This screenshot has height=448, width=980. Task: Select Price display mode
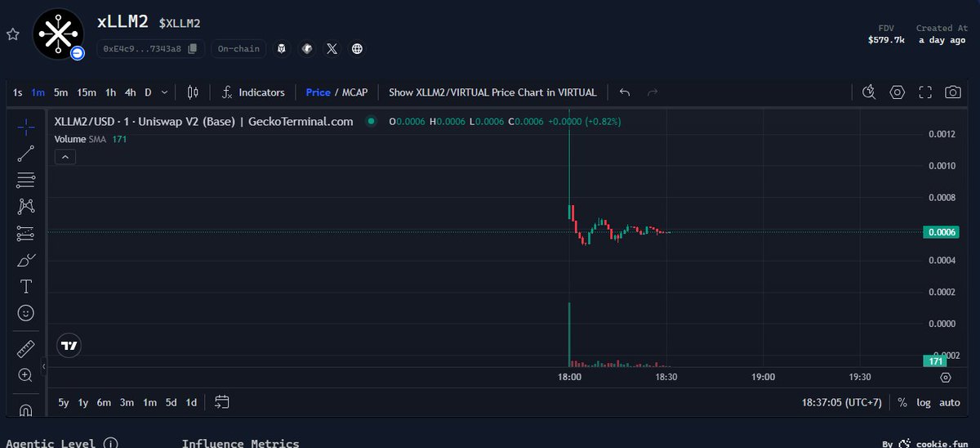click(318, 92)
